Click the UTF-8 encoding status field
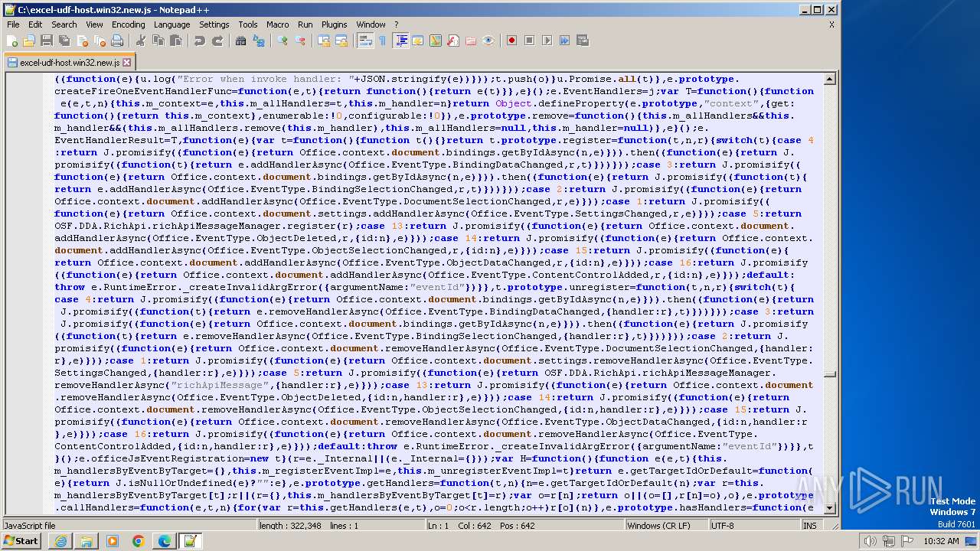980x551 pixels. point(754,526)
